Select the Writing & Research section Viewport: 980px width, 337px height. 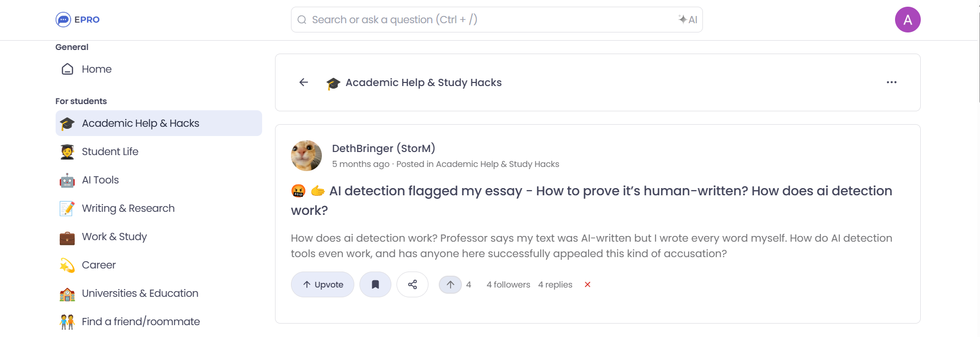(128, 208)
